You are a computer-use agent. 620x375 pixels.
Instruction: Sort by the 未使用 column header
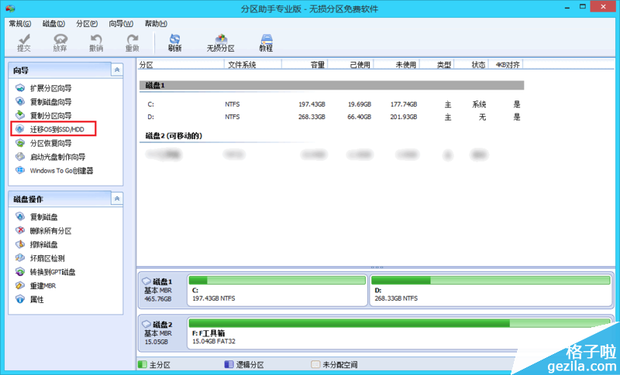click(397, 64)
